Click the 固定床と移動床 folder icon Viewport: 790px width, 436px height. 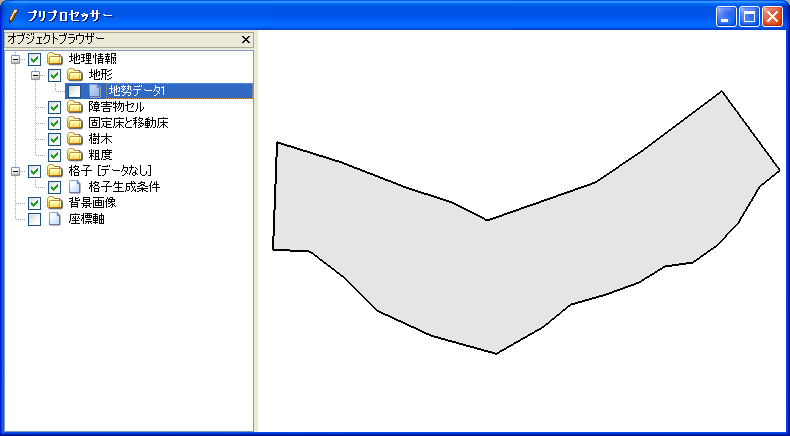tap(75, 123)
